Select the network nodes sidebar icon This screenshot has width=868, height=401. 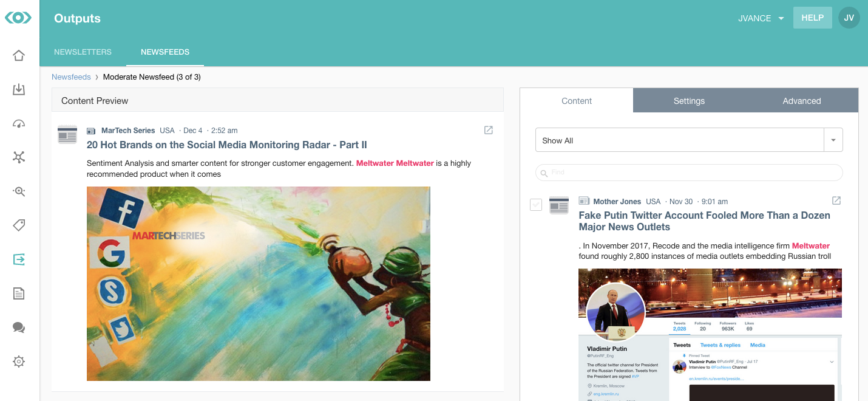click(19, 158)
